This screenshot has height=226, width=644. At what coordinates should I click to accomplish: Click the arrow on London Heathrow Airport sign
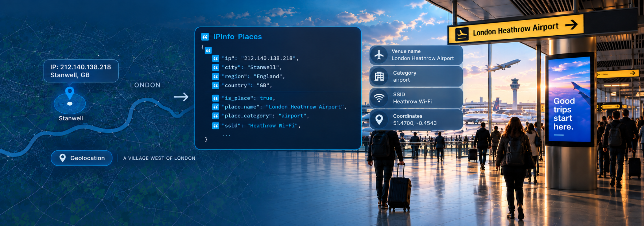tap(571, 25)
